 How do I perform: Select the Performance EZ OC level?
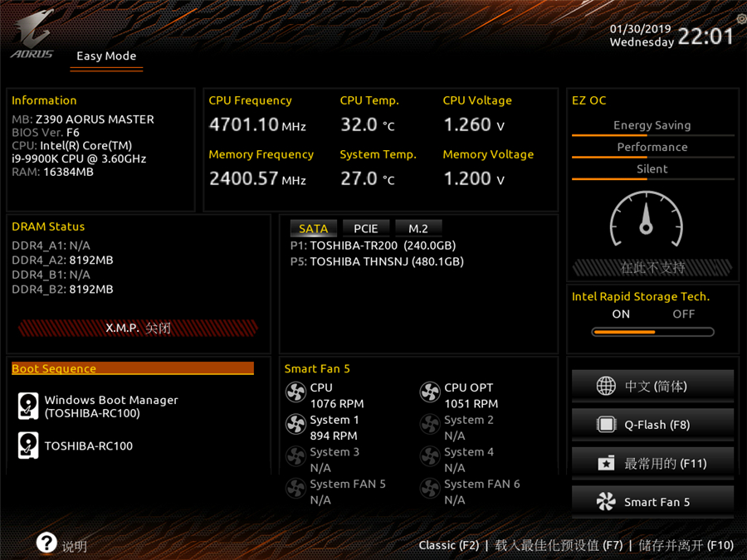click(x=652, y=147)
